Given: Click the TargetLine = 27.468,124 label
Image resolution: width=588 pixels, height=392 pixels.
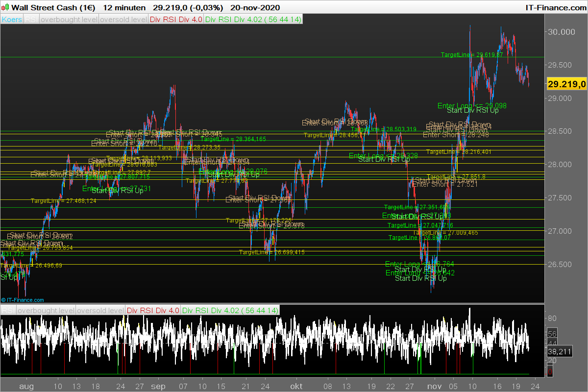Looking at the screenshot, I should pos(64,201).
